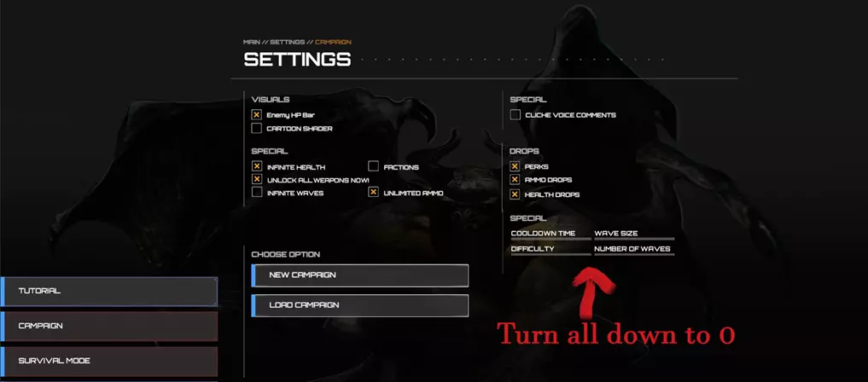868x382 pixels.
Task: Enable Cliche Voice Comments checkbox
Action: point(515,115)
